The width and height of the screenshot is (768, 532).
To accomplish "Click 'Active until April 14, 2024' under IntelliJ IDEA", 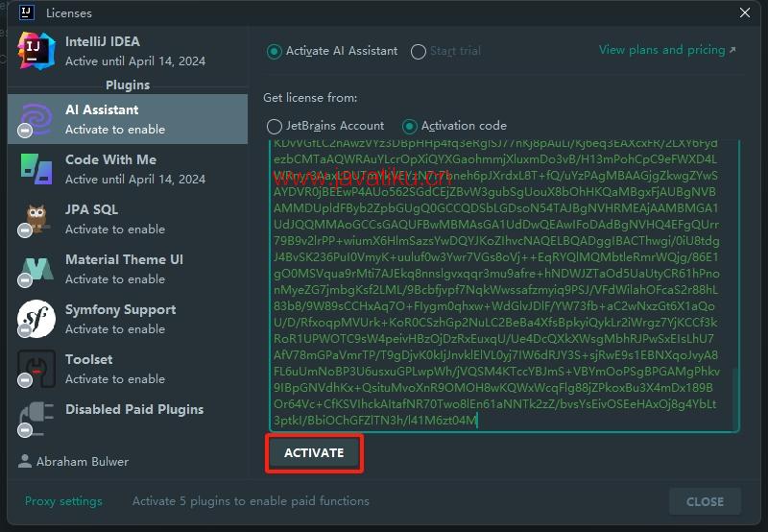I will coord(135,61).
